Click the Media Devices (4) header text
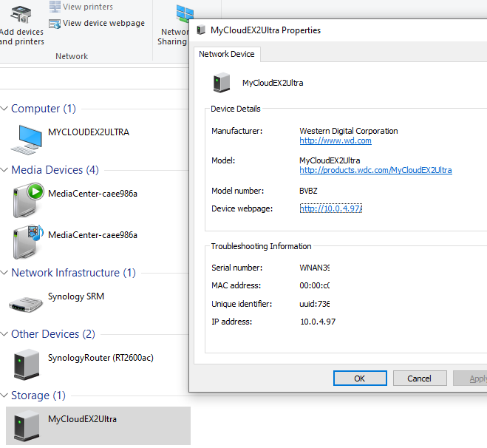 pos(55,170)
